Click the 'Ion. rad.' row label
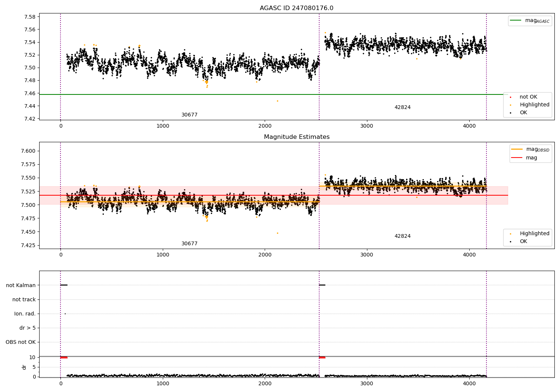 pyautogui.click(x=25, y=314)
